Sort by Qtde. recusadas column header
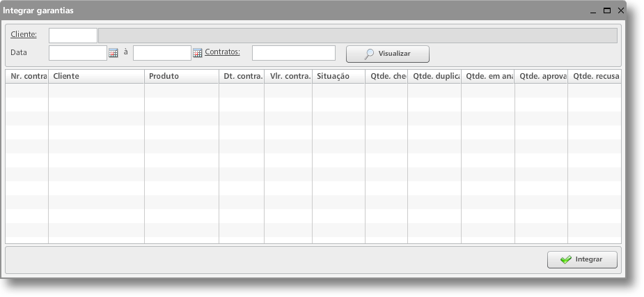 click(x=595, y=77)
